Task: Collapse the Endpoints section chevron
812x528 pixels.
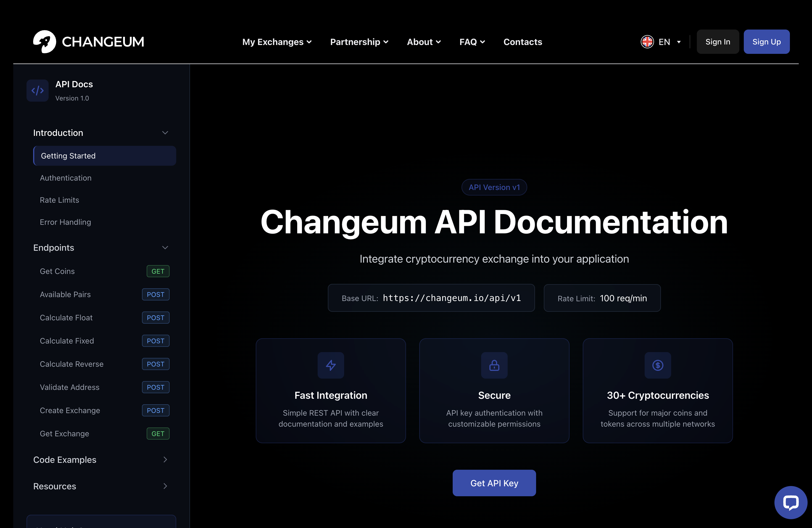Action: (x=165, y=248)
